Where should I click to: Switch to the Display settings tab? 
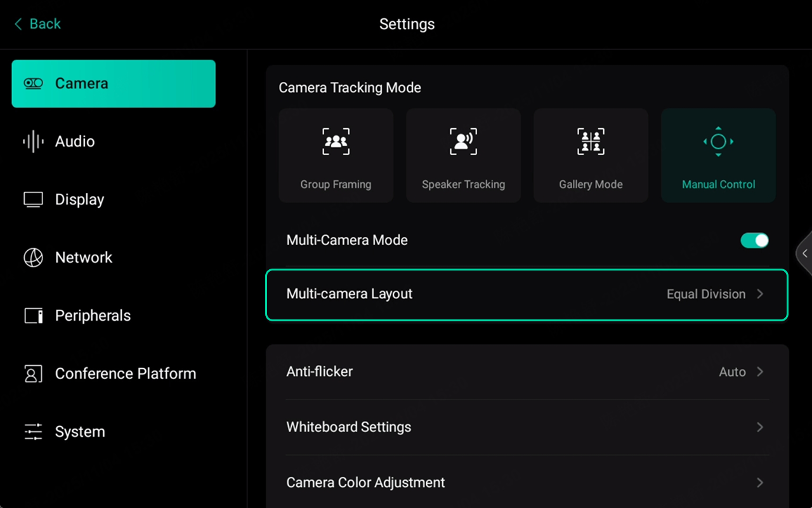tap(79, 199)
